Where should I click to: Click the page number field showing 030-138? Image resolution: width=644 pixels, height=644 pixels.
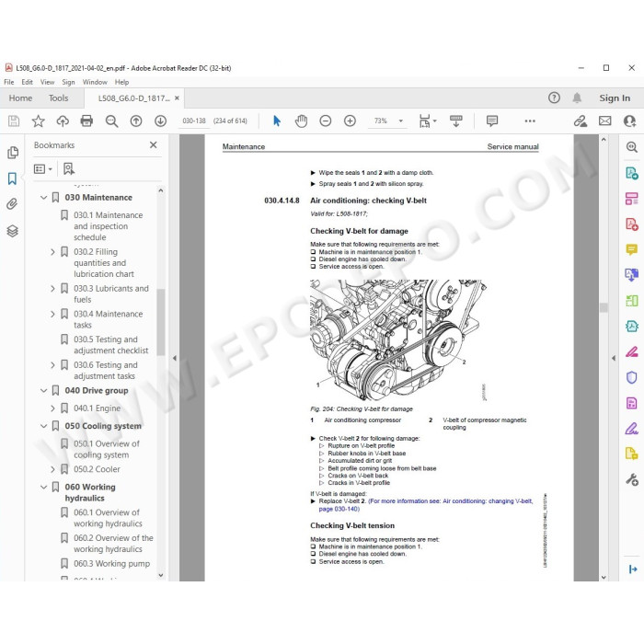click(194, 121)
